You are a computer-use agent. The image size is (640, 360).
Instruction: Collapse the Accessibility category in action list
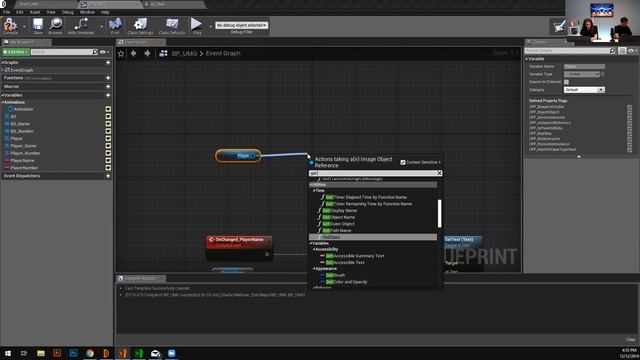pyautogui.click(x=314, y=249)
